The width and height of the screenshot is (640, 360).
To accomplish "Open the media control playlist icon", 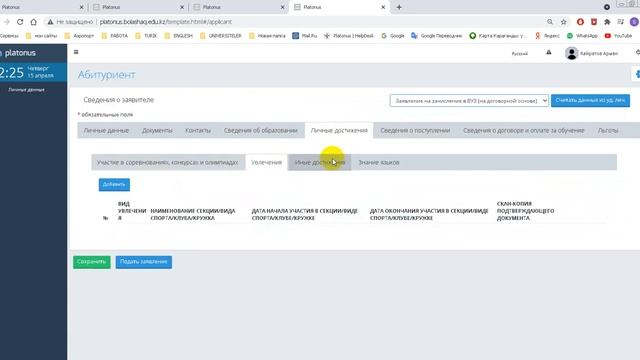I will (621, 22).
